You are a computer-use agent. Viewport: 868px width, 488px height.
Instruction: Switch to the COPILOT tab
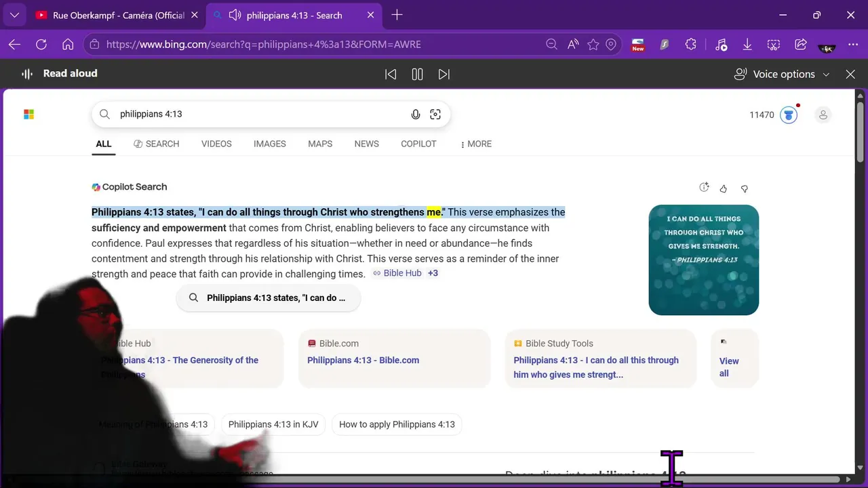pyautogui.click(x=418, y=144)
